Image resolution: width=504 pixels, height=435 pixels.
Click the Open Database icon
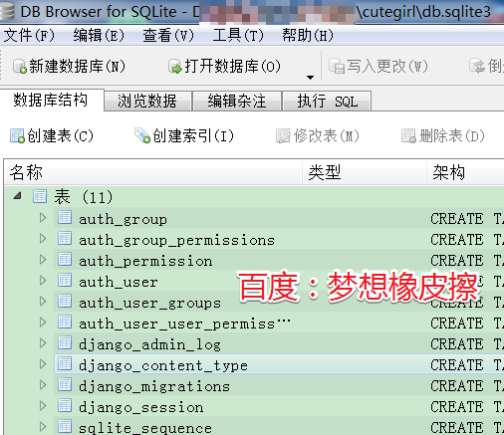pos(175,67)
